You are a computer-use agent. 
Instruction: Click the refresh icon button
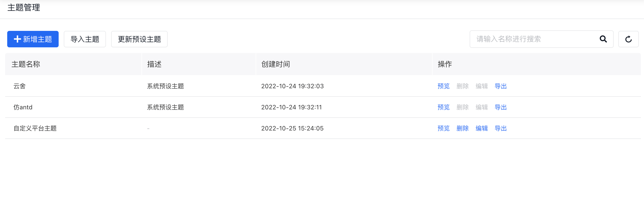pos(628,39)
